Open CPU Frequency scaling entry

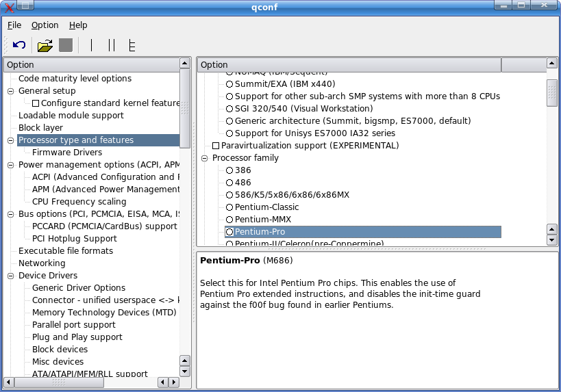(79, 202)
